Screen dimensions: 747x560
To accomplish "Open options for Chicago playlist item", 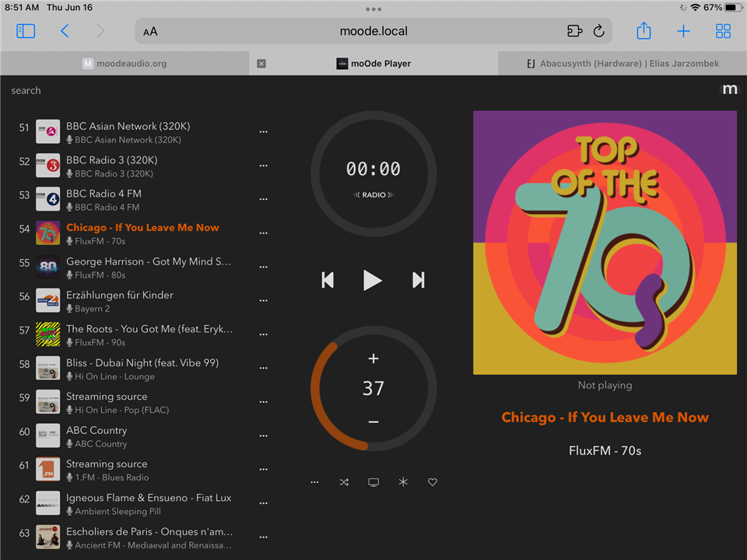I will pyautogui.click(x=264, y=233).
